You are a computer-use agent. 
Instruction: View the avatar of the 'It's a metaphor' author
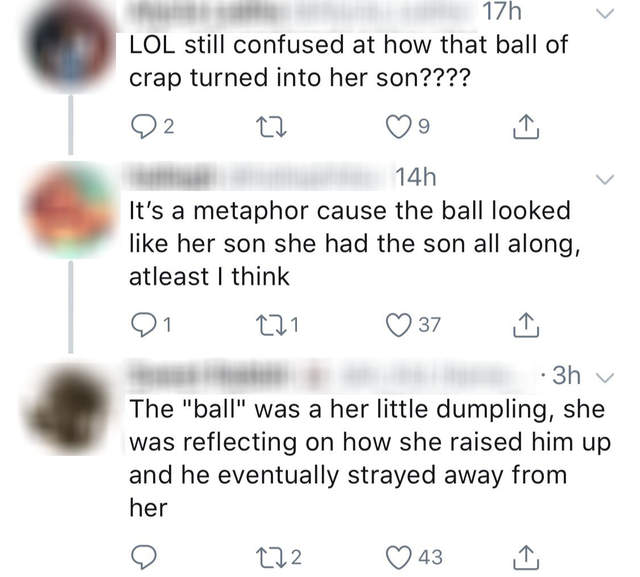pos(69,212)
